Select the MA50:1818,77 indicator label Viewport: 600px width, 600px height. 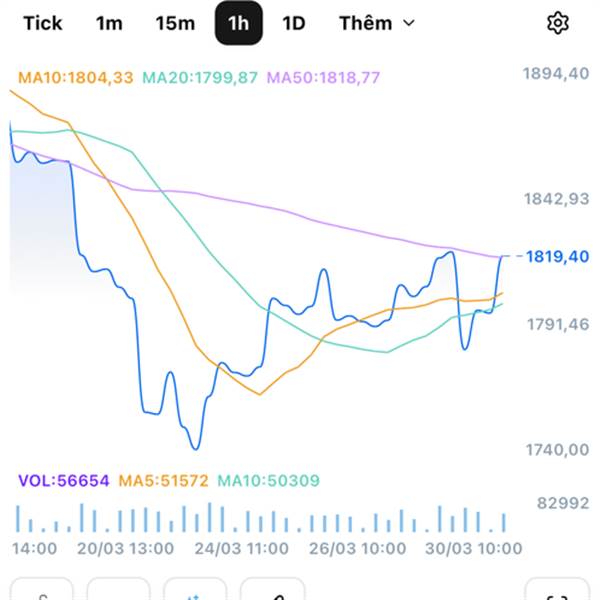[323, 77]
